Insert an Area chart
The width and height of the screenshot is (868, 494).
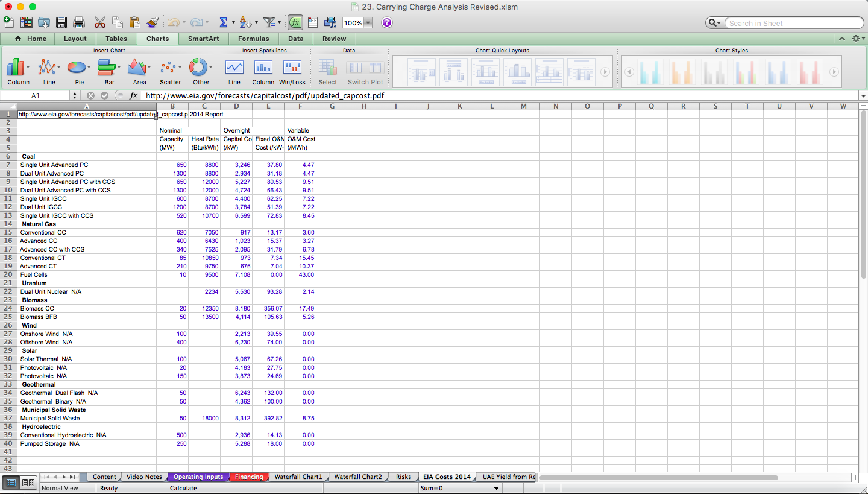(139, 72)
